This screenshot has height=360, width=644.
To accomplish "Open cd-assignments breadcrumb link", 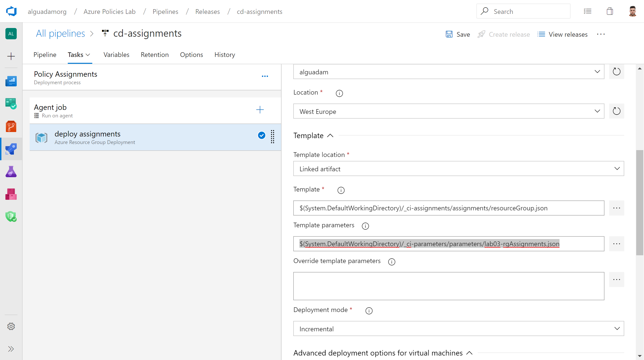I will (259, 12).
